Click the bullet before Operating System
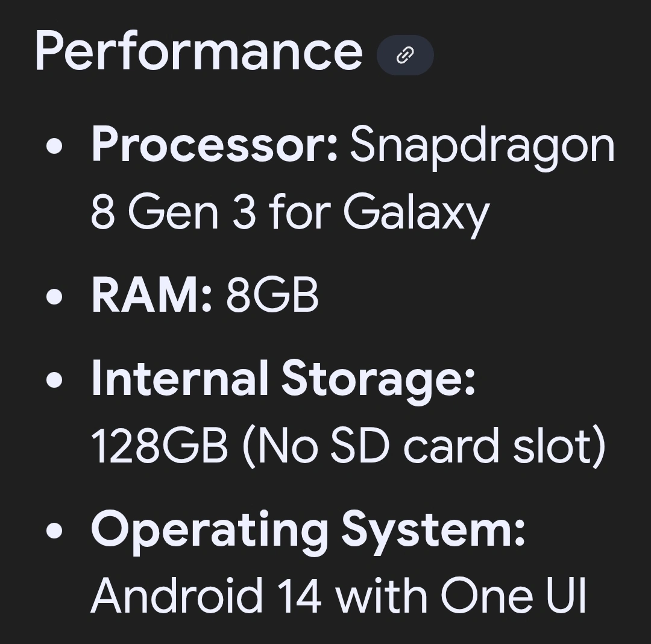The width and height of the screenshot is (651, 644). tap(54, 529)
